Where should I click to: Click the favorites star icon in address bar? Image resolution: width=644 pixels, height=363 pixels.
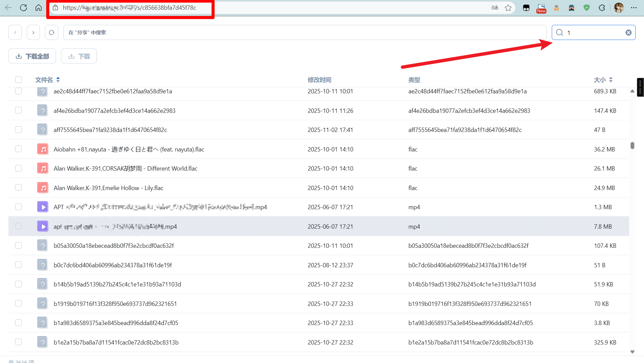tap(508, 8)
